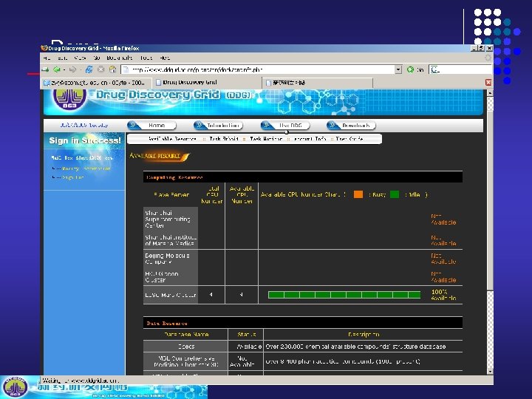Screen dimensions: 532x399
Task: Click the Shanghai Supercomputing Center row name
Action: [168, 219]
